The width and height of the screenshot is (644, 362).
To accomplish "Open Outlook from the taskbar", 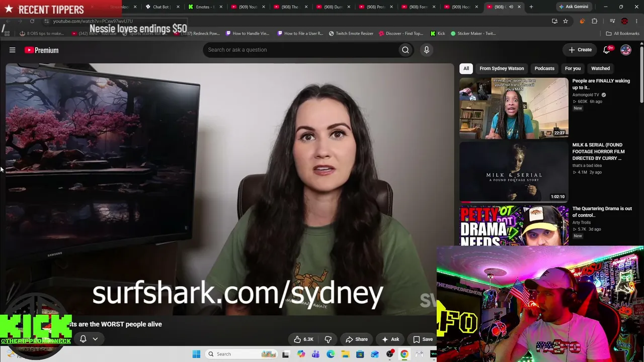I will coord(375,354).
